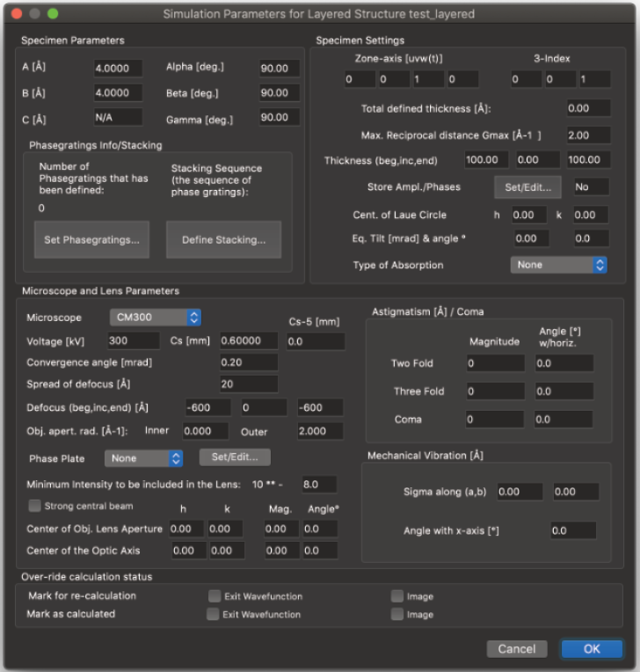Open the Microscope CM300 dropdown

(156, 317)
